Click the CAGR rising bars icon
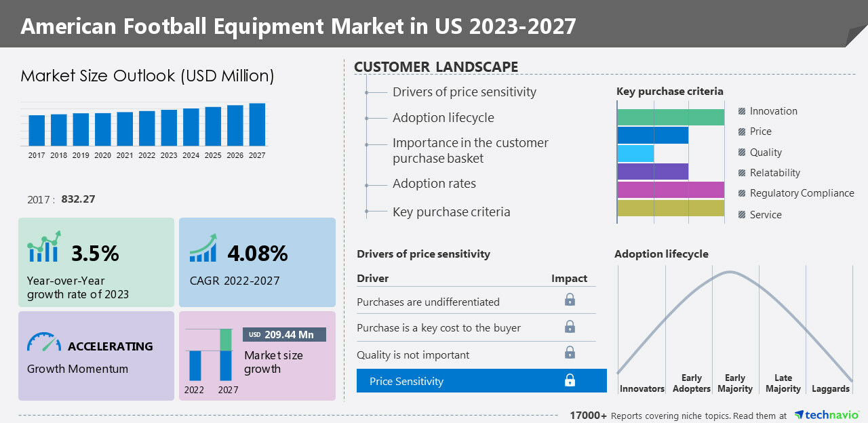The width and height of the screenshot is (868, 423). click(203, 248)
